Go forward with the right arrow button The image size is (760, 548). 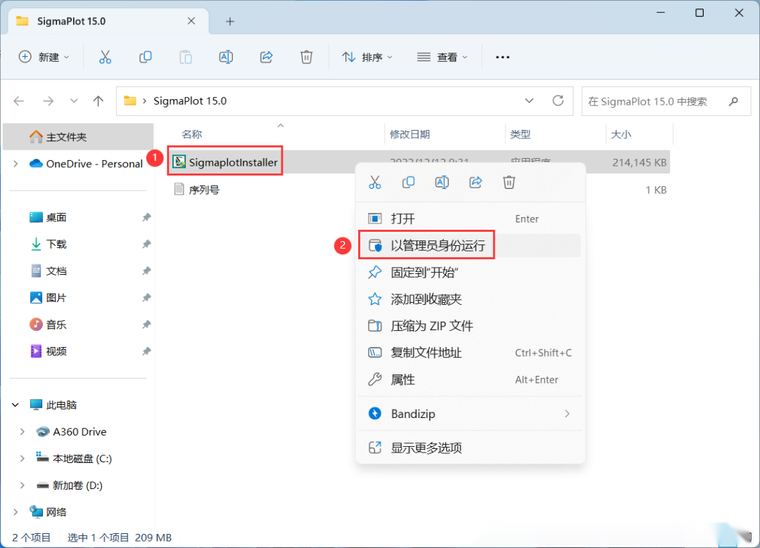point(48,101)
